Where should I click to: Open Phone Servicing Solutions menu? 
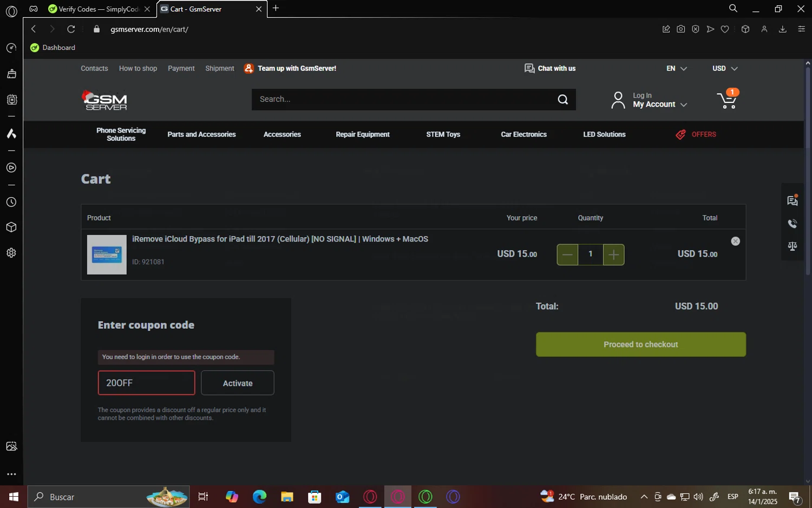click(x=121, y=134)
